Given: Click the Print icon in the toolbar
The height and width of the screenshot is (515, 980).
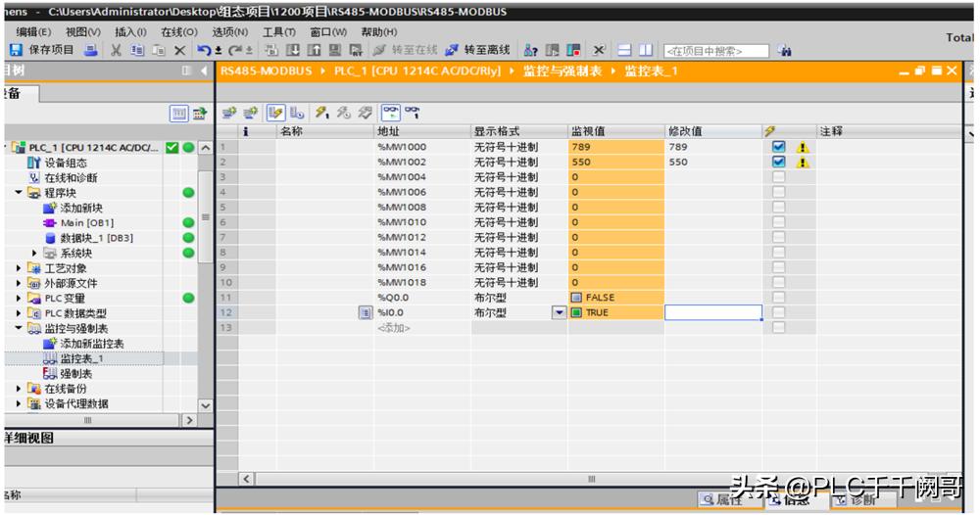Looking at the screenshot, I should [90, 50].
